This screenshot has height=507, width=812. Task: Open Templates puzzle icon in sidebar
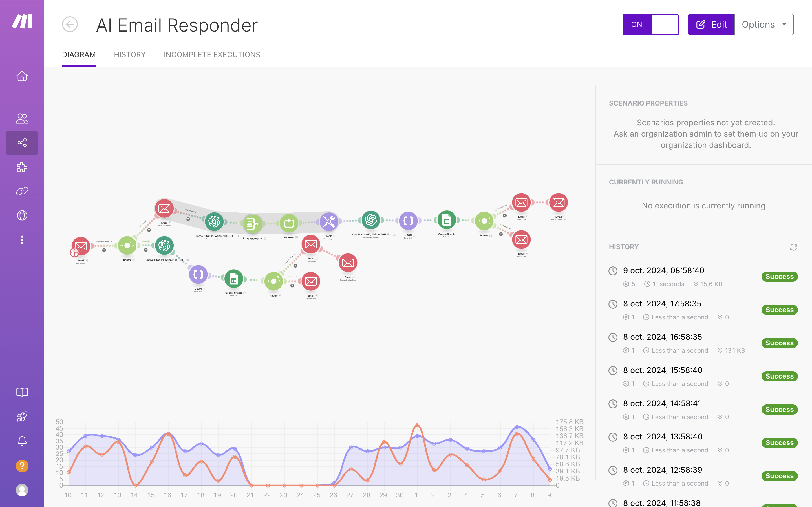click(22, 167)
